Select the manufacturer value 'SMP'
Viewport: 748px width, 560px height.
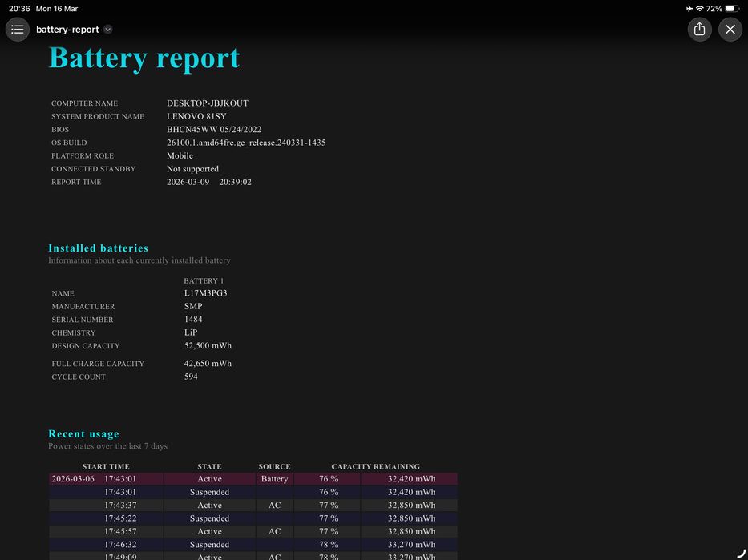[193, 307]
